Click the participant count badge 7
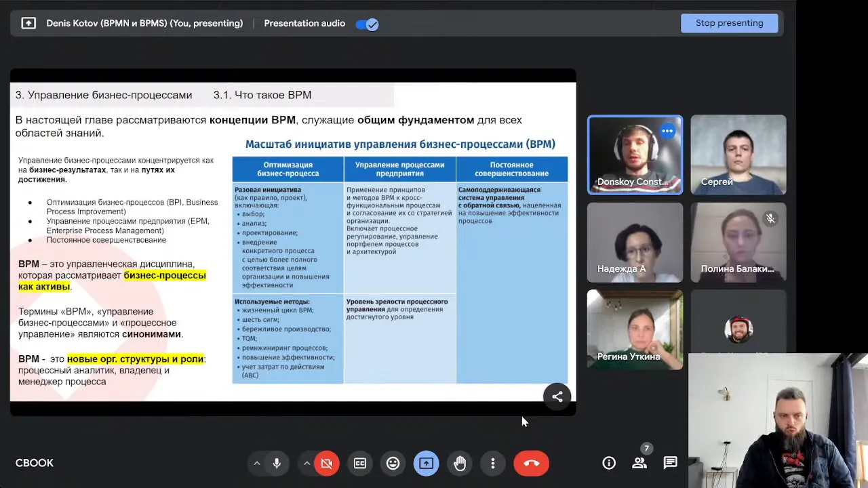 coord(646,448)
